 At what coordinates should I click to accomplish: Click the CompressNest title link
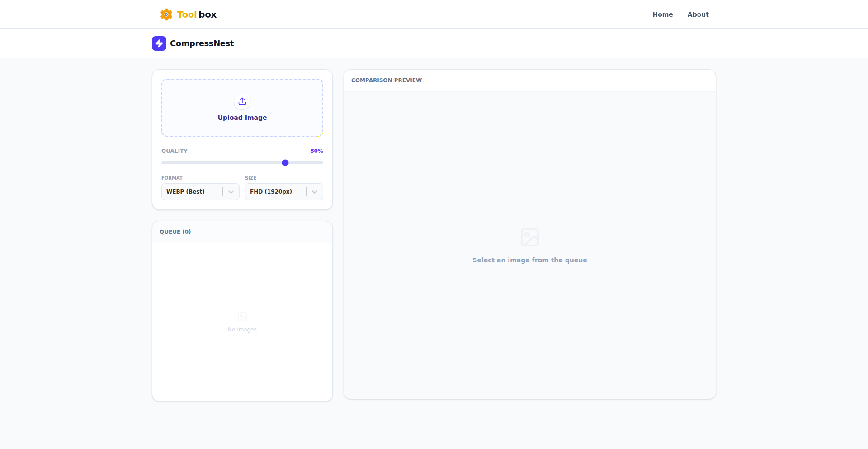point(202,43)
